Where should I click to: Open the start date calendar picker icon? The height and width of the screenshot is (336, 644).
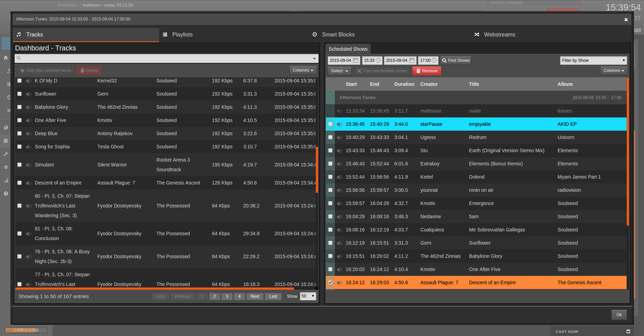pyautogui.click(x=355, y=60)
